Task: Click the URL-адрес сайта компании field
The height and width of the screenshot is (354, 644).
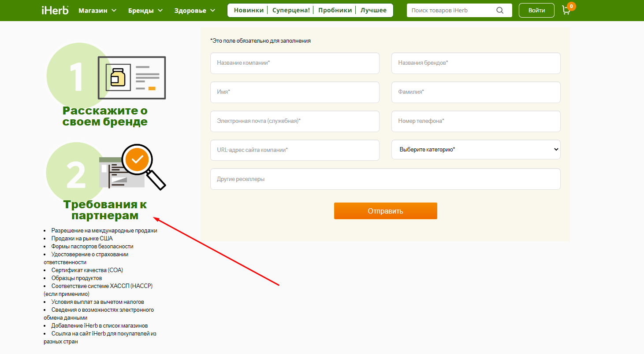Action: [x=295, y=150]
